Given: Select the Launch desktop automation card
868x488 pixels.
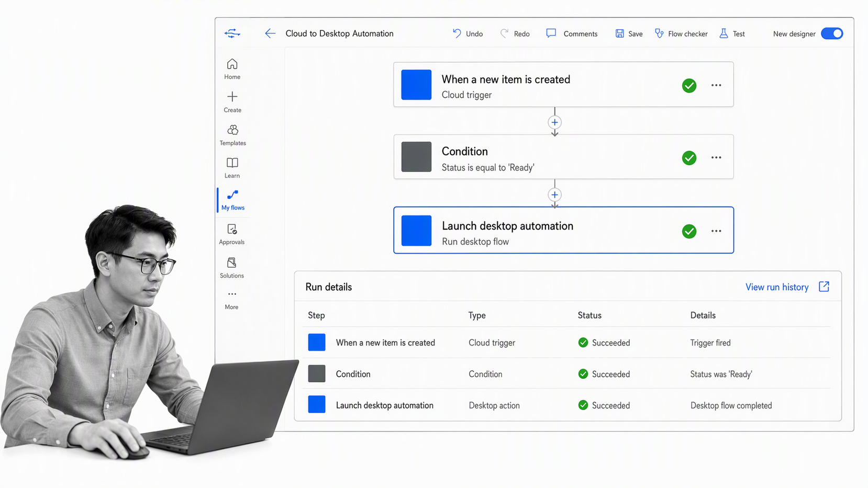Looking at the screenshot, I should click(563, 230).
